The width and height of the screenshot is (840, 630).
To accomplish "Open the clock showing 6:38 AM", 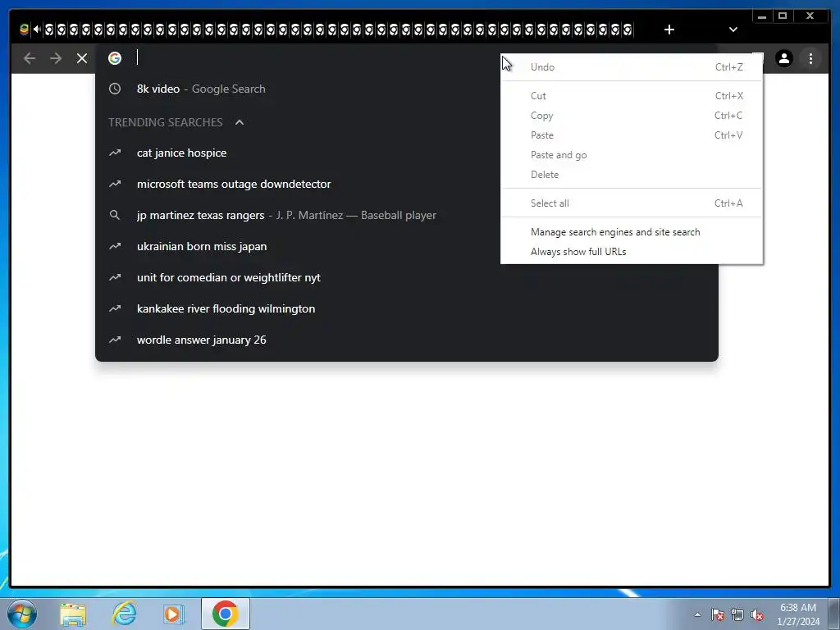I will click(798, 614).
